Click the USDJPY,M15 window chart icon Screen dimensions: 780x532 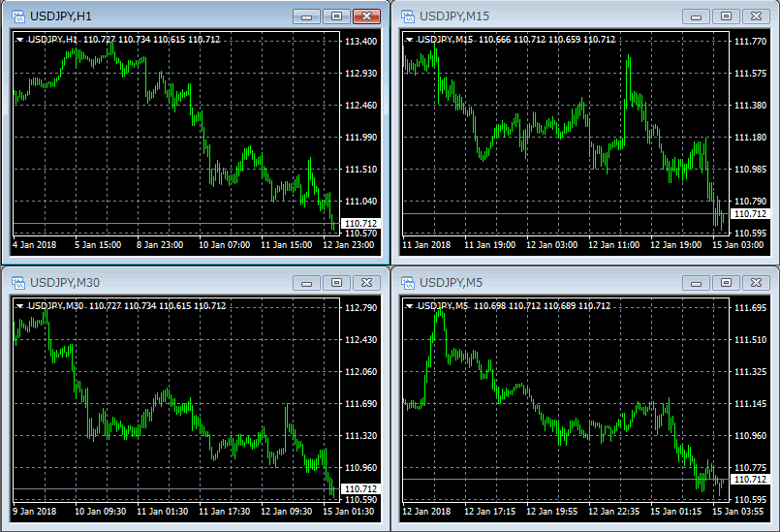pos(408,16)
